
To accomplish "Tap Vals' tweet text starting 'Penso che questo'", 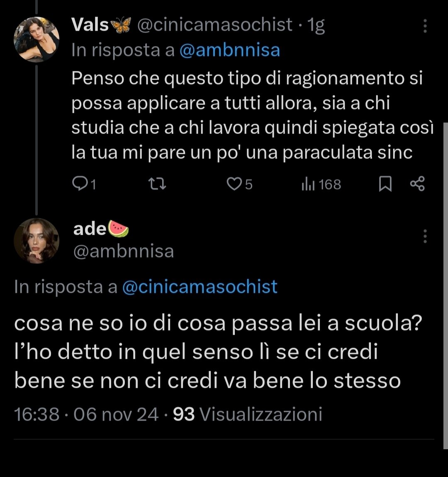I will [x=253, y=115].
